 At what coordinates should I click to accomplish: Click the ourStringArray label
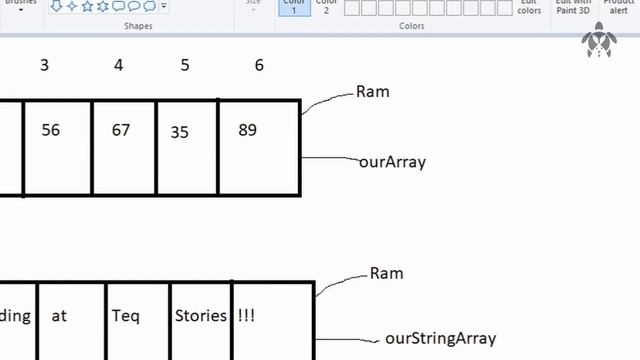441,338
